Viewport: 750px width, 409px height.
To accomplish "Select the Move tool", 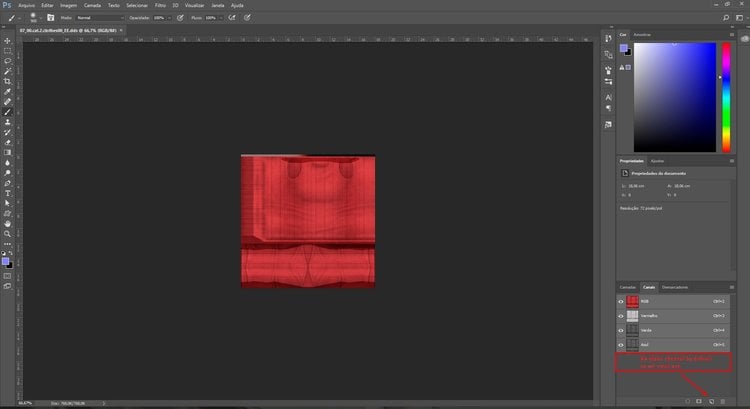I will coord(7,41).
